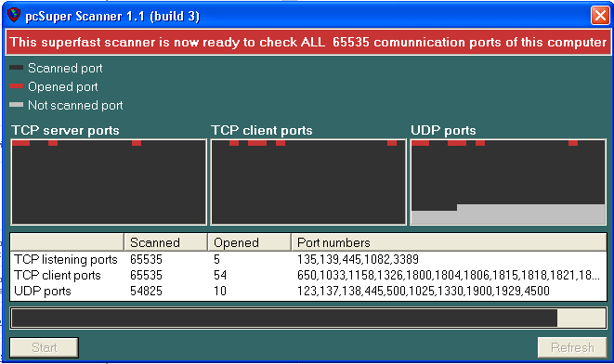This screenshot has width=614, height=364.
Task: Click the pcSuper Scanner 1.1 title text
Action: [x=112, y=16]
